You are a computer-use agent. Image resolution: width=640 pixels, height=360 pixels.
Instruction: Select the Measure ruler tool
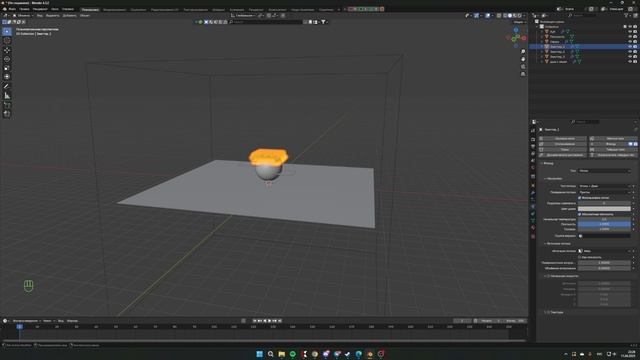click(x=7, y=96)
